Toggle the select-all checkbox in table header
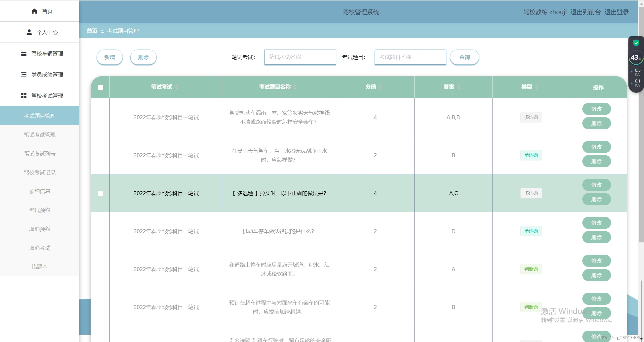This screenshot has width=644, height=342. click(x=100, y=88)
